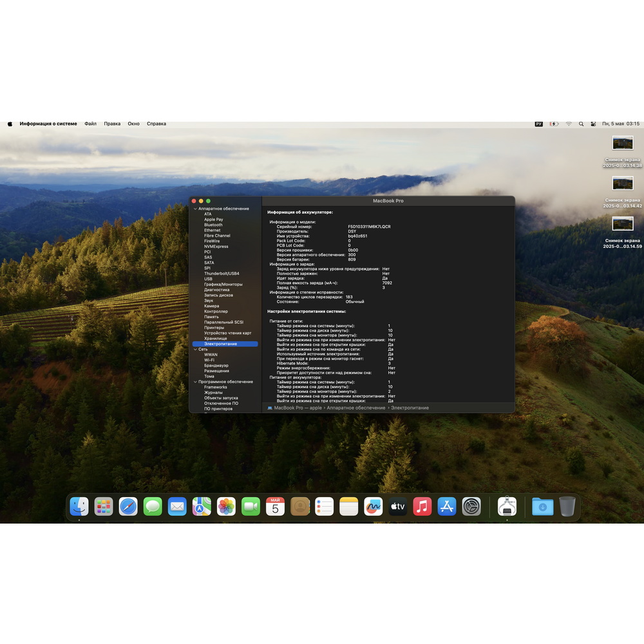Open Messages app in Dock

153,506
